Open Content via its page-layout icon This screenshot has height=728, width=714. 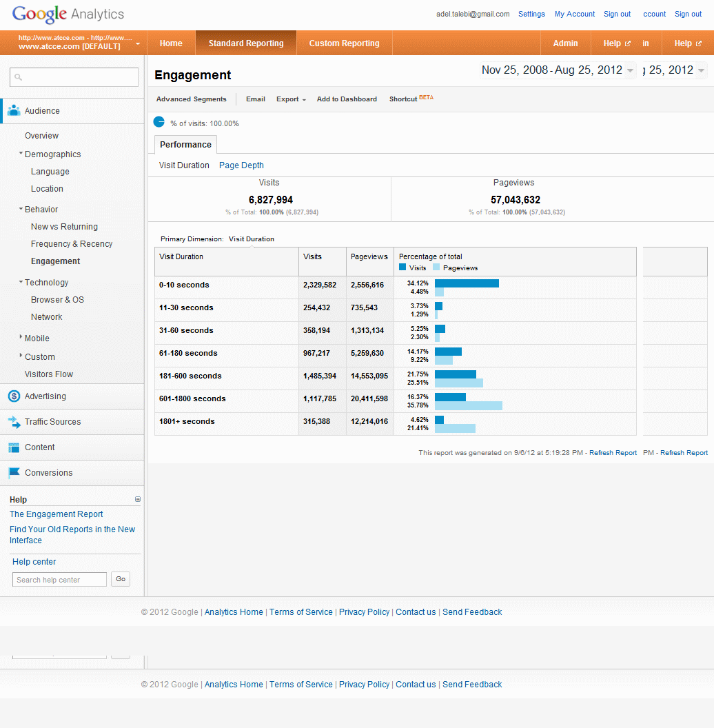tap(14, 447)
